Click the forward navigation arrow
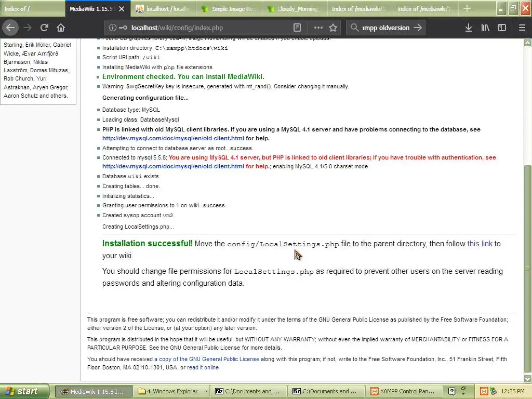Screen dimensions: 532x399 pyautogui.click(x=28, y=28)
